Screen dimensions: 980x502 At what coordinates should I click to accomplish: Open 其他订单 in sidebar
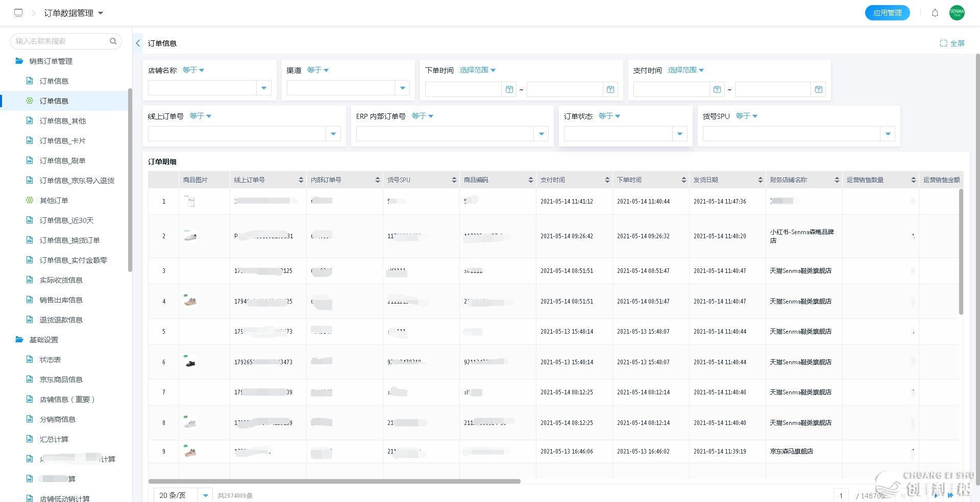54,200
